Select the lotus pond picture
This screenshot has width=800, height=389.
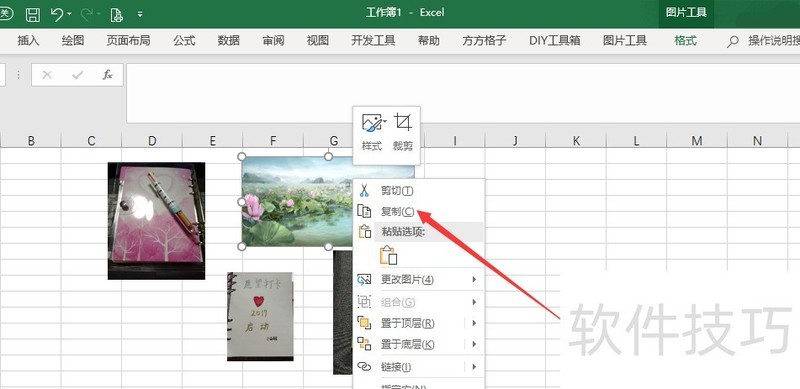click(x=297, y=202)
